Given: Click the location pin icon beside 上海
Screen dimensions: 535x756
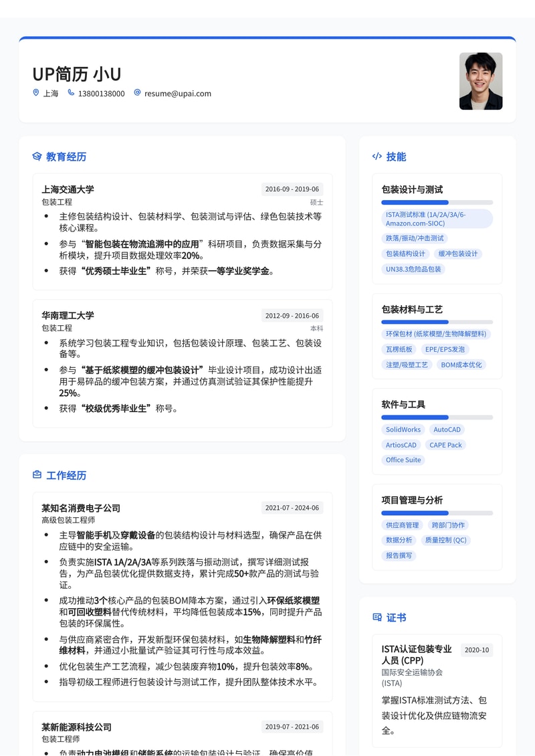Looking at the screenshot, I should (35, 93).
